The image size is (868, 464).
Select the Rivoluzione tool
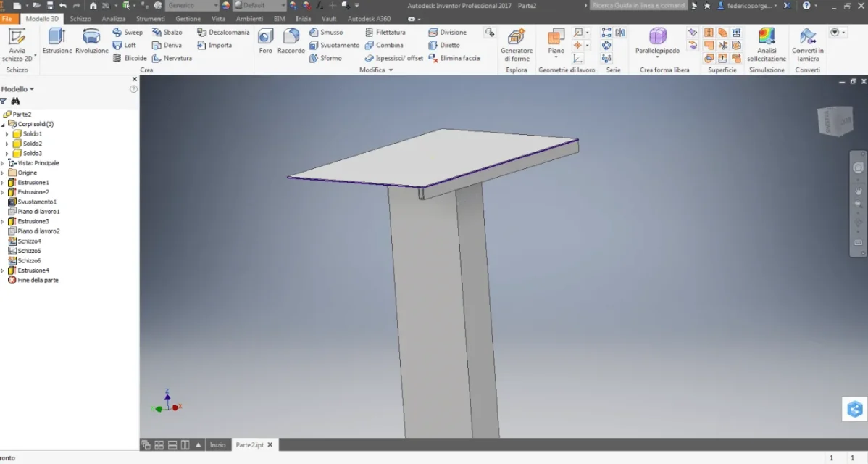(x=91, y=41)
